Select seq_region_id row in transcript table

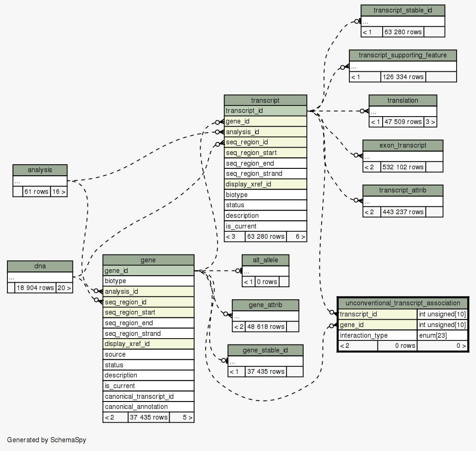tap(265, 142)
